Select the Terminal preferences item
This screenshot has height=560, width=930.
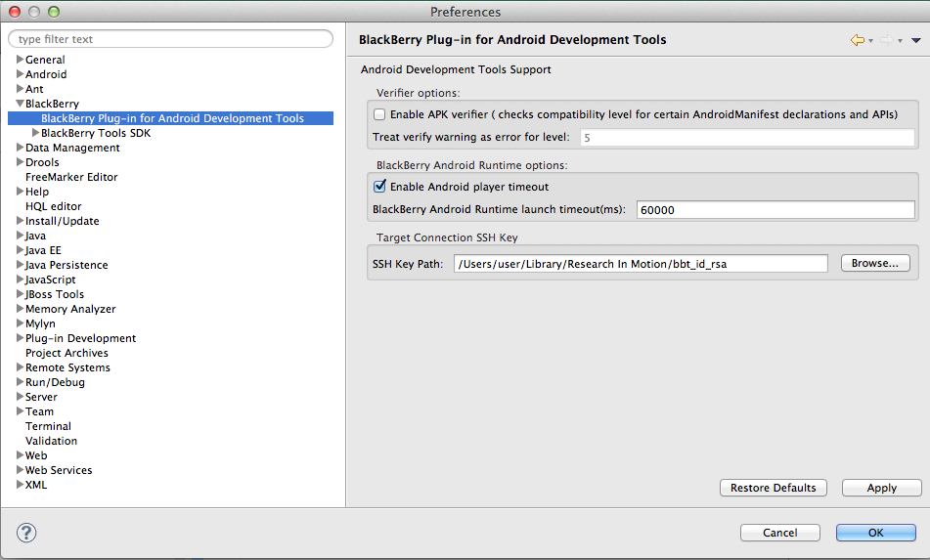point(48,426)
